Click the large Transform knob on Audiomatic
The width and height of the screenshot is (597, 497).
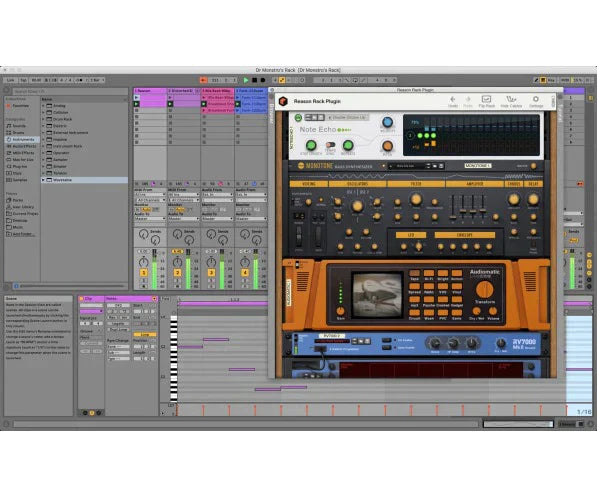pos(484,289)
